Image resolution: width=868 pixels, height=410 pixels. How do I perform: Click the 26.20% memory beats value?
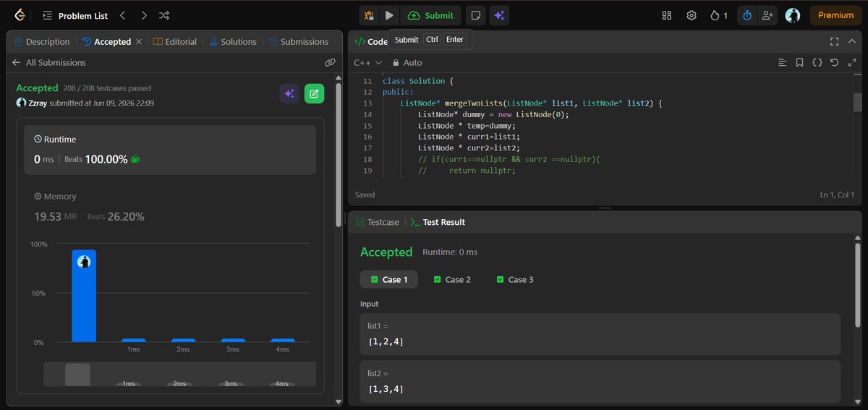point(126,216)
